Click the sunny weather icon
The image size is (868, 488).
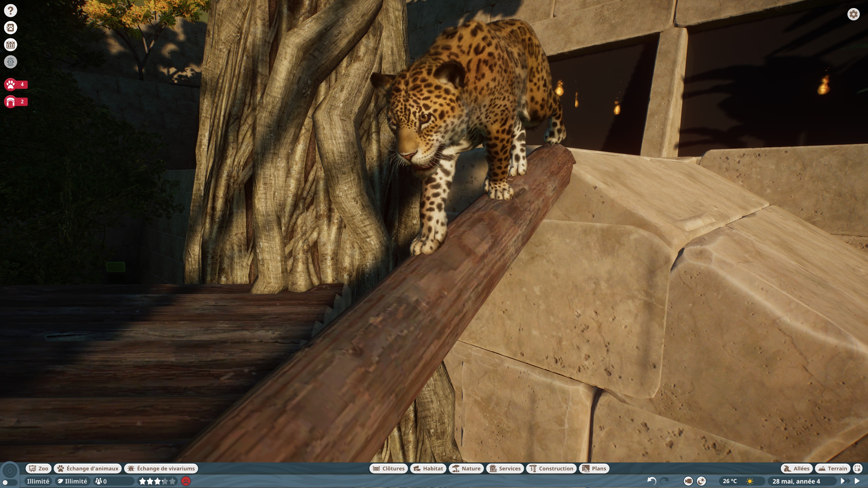(750, 481)
